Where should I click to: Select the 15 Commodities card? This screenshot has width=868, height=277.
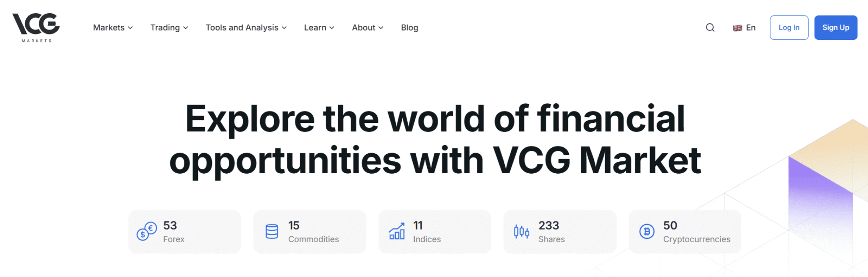pyautogui.click(x=309, y=232)
